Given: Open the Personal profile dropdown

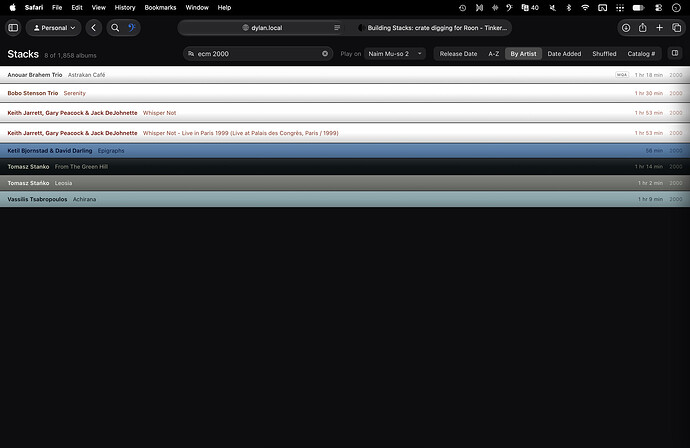Looking at the screenshot, I should coord(54,28).
